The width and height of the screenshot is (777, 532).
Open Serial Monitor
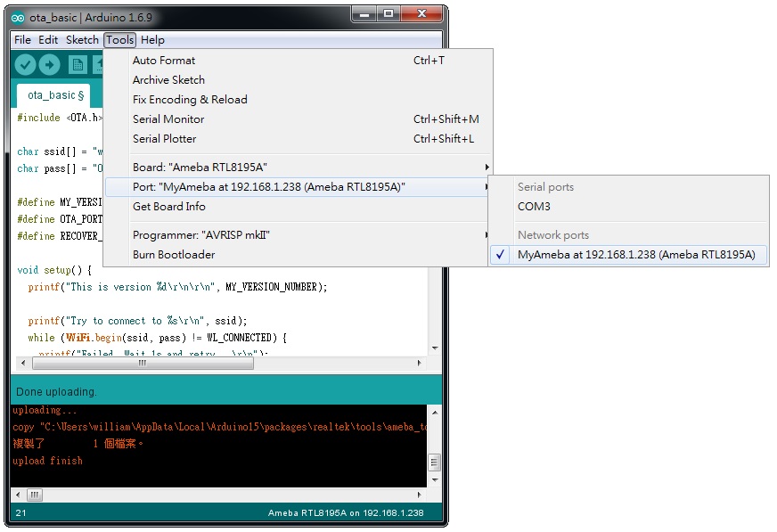point(298,119)
